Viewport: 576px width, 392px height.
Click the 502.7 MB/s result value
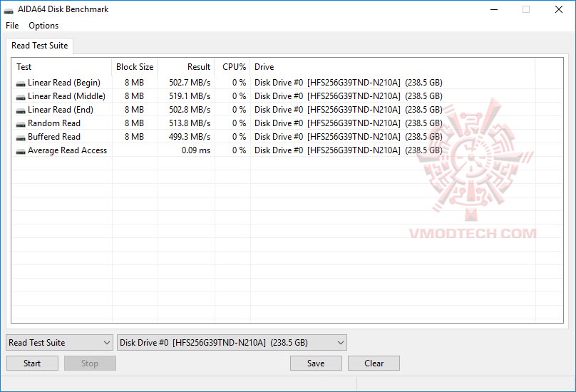coord(190,83)
